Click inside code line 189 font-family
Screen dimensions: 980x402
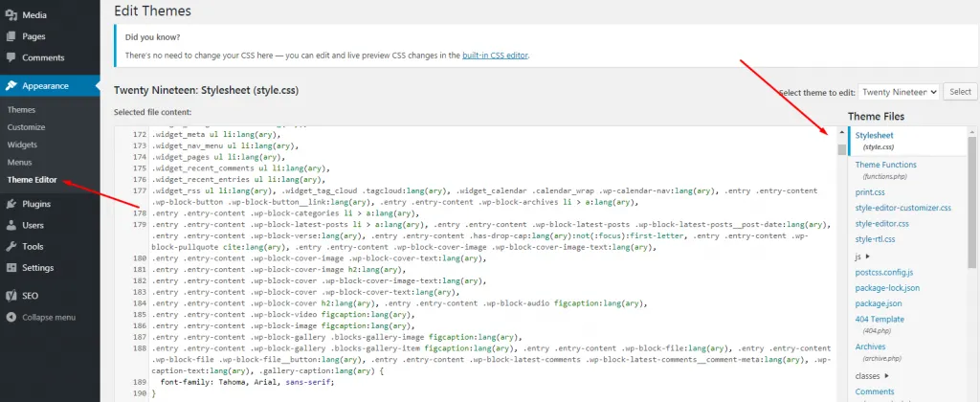click(x=248, y=381)
